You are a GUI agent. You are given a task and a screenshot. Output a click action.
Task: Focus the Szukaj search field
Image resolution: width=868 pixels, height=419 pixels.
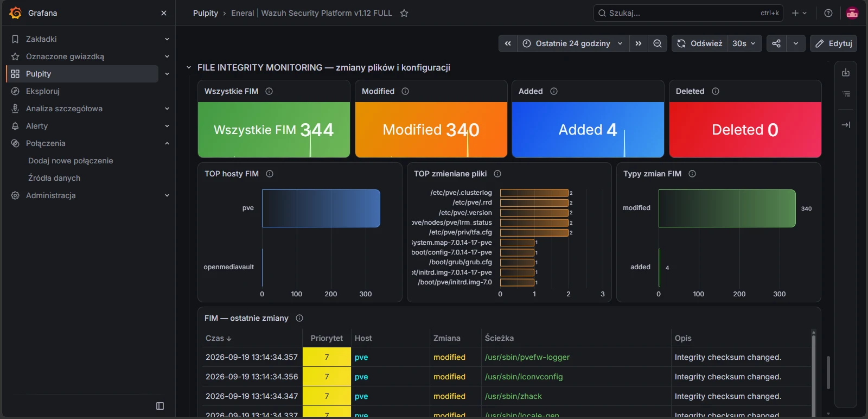point(688,13)
